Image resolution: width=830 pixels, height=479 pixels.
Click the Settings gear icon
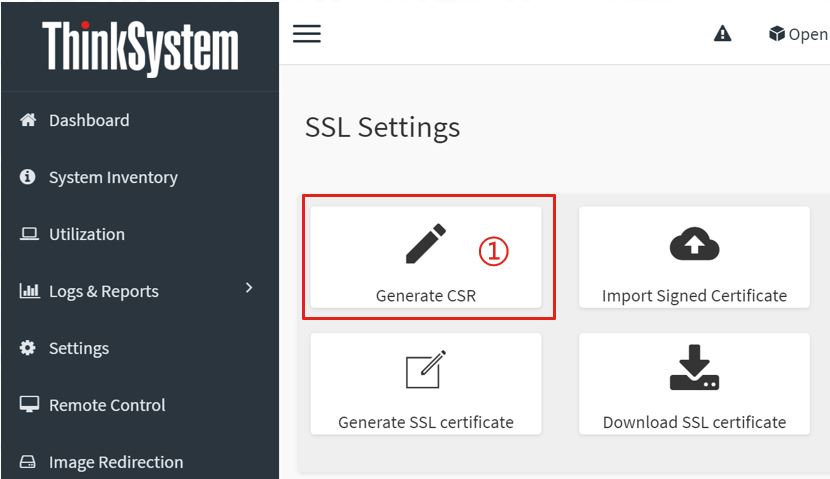point(28,348)
